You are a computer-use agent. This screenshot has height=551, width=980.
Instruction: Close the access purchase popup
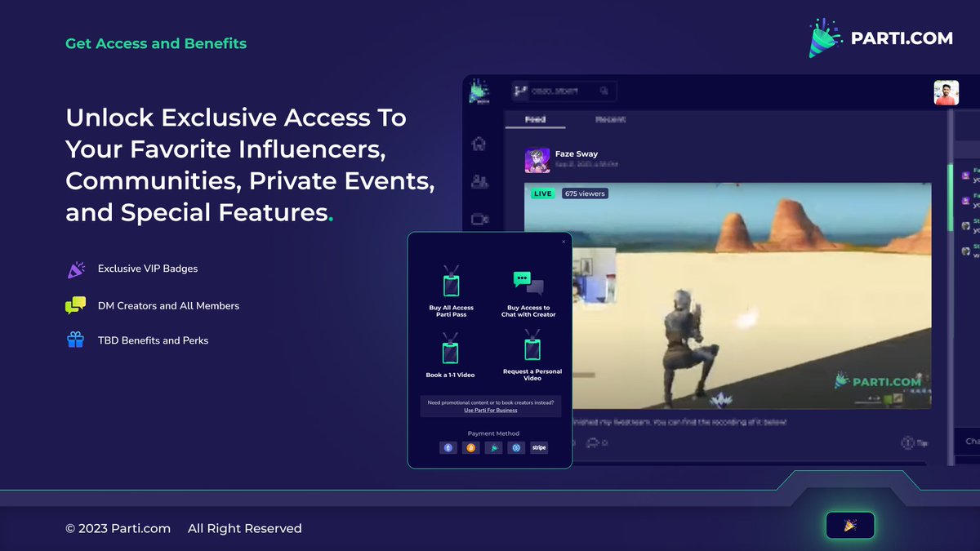pos(563,242)
